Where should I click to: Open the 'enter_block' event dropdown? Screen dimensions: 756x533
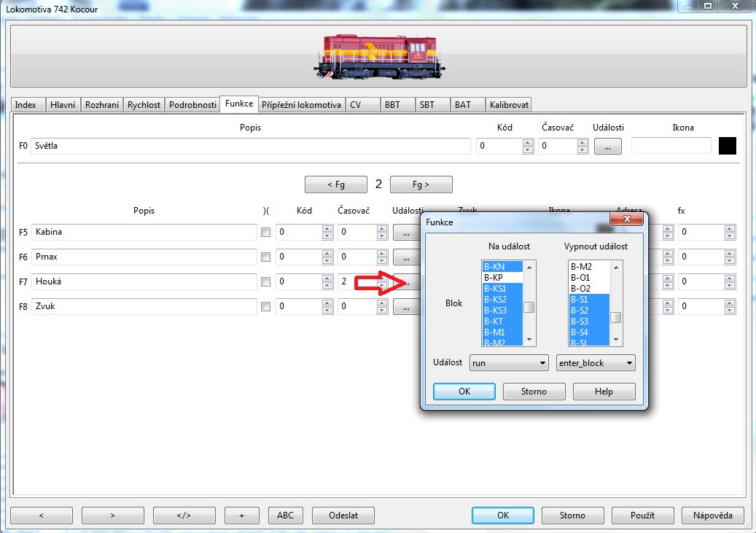(x=596, y=363)
